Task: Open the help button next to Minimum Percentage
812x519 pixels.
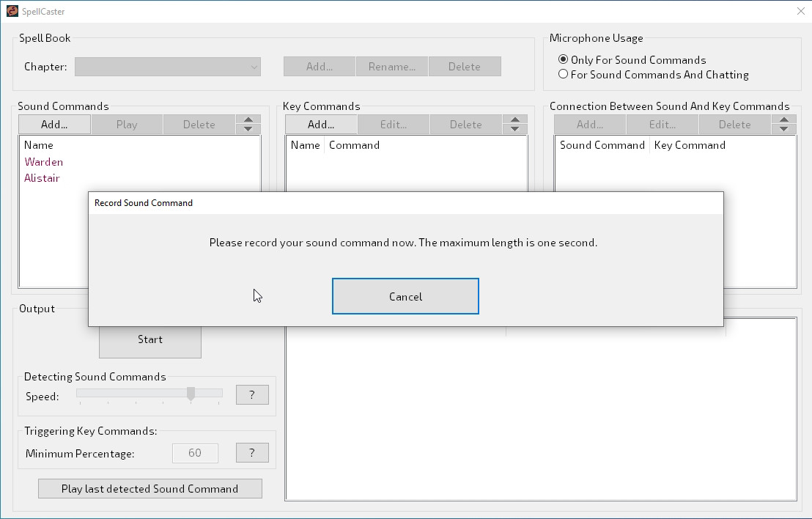Action: [252, 452]
